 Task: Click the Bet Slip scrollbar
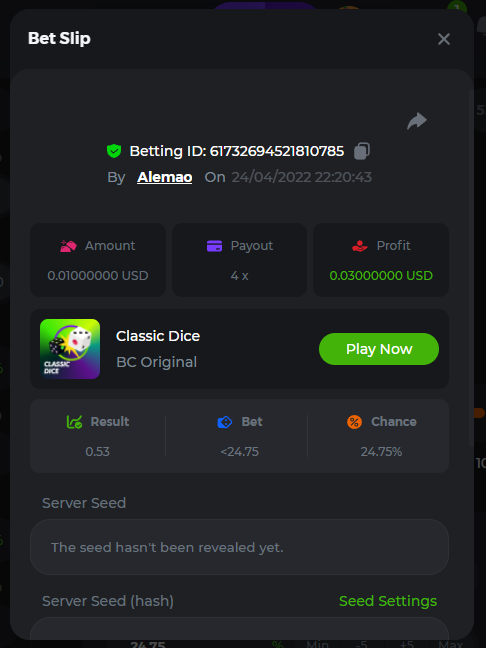(x=471, y=269)
